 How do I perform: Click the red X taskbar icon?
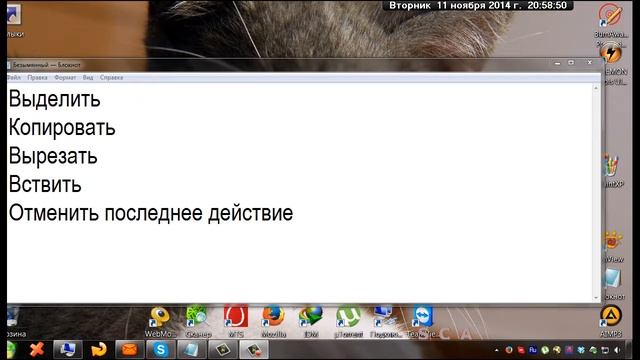pos(37,350)
